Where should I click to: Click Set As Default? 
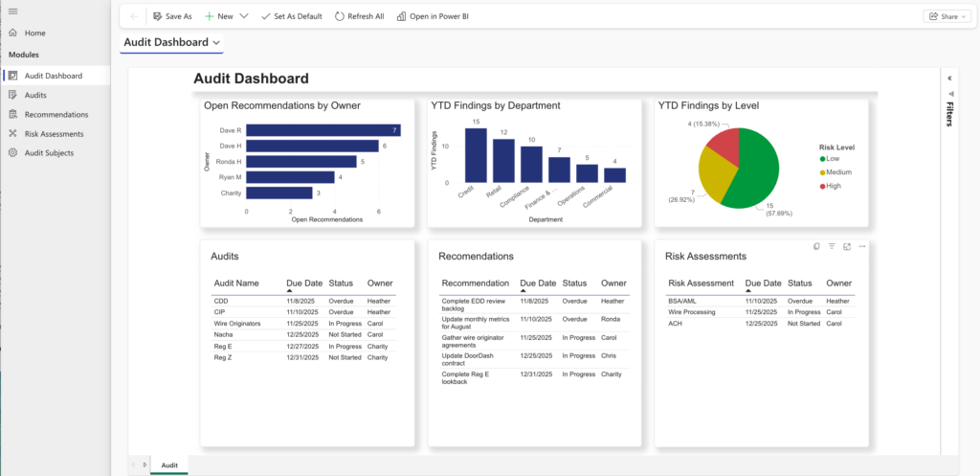291,16
